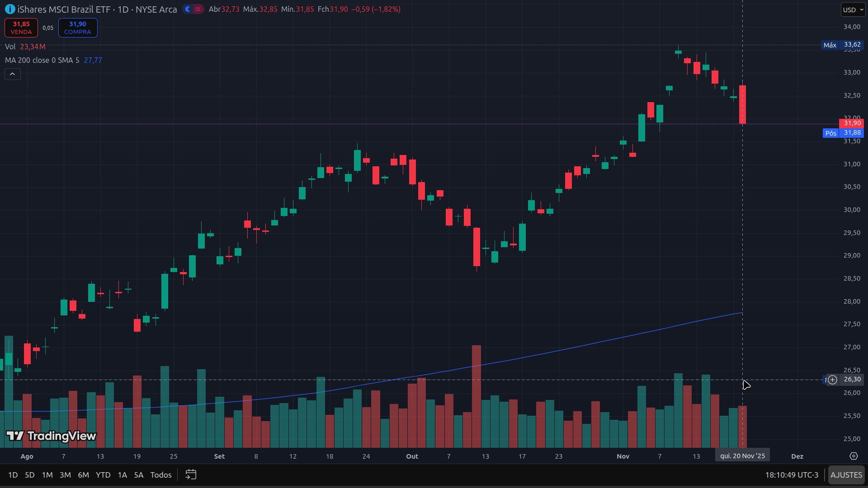Click the plus icon on price scale
This screenshot has width=868, height=488.
832,380
